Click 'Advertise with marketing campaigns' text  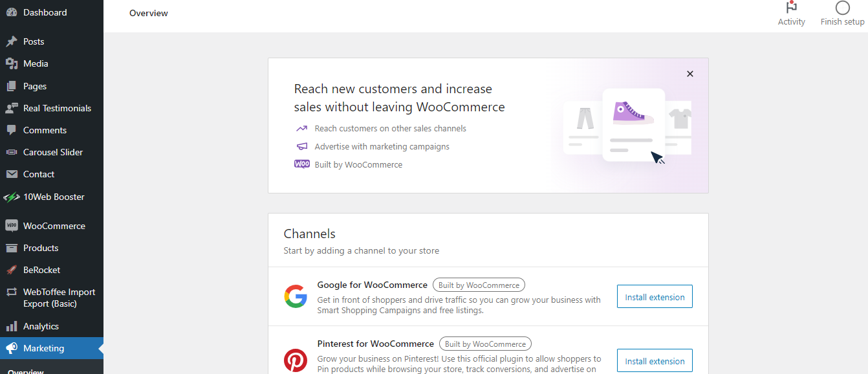[382, 147]
